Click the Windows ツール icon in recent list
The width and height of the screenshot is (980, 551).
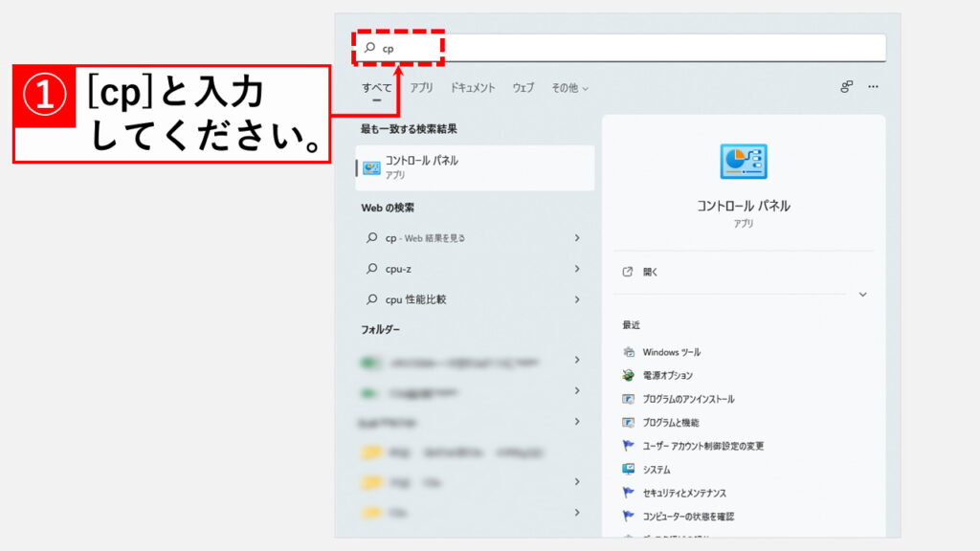click(629, 352)
